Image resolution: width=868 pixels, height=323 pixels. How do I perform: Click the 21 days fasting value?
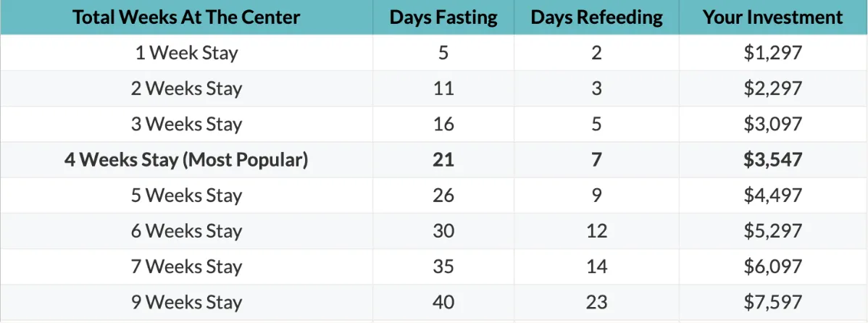point(443,160)
